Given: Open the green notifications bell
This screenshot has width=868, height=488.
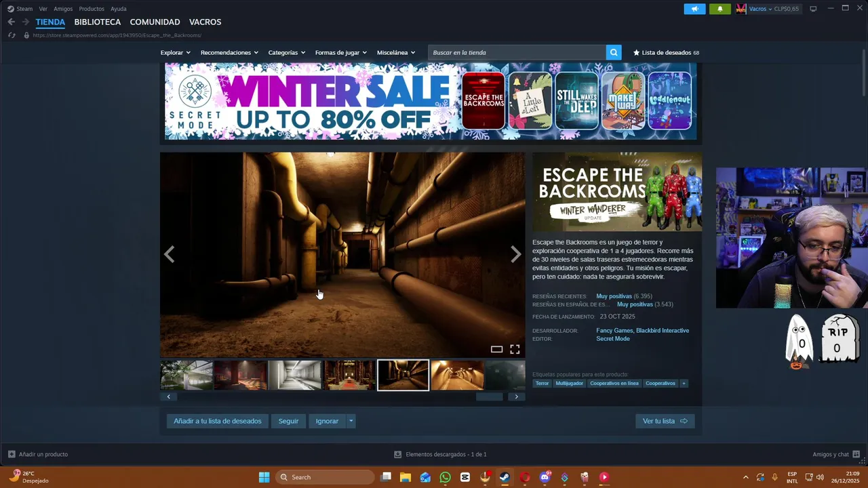Looking at the screenshot, I should [719, 9].
